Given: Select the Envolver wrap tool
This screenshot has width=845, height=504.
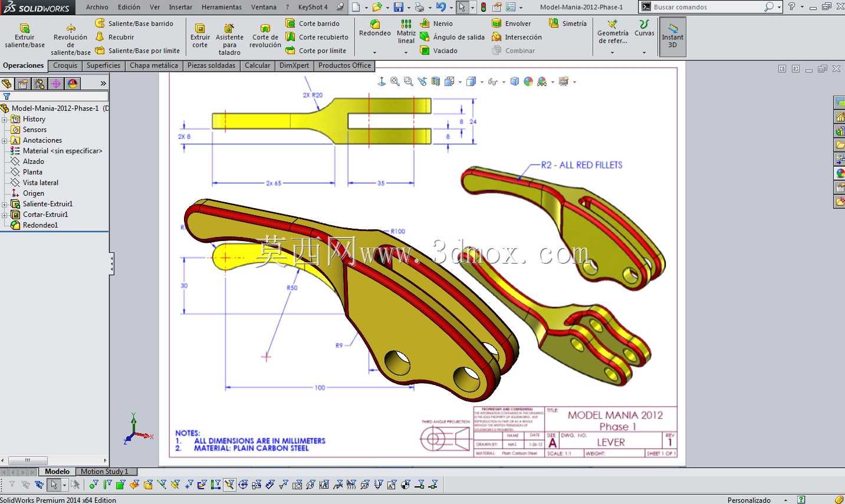Looking at the screenshot, I should click(x=511, y=24).
